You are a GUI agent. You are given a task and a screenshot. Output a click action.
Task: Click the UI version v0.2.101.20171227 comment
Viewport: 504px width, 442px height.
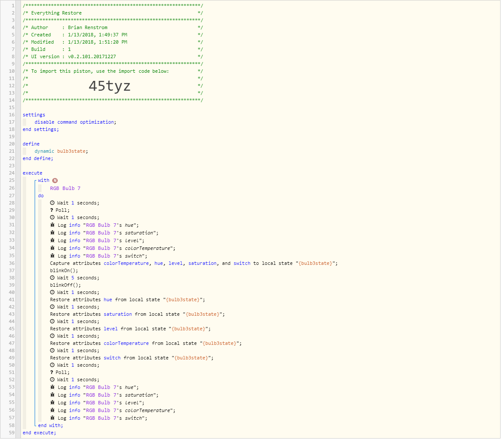(113, 56)
